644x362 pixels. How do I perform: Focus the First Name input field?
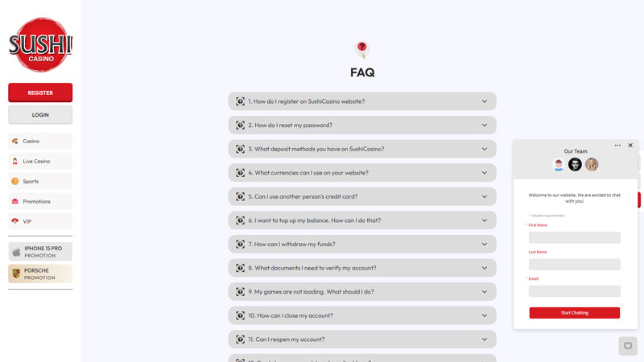click(x=574, y=237)
